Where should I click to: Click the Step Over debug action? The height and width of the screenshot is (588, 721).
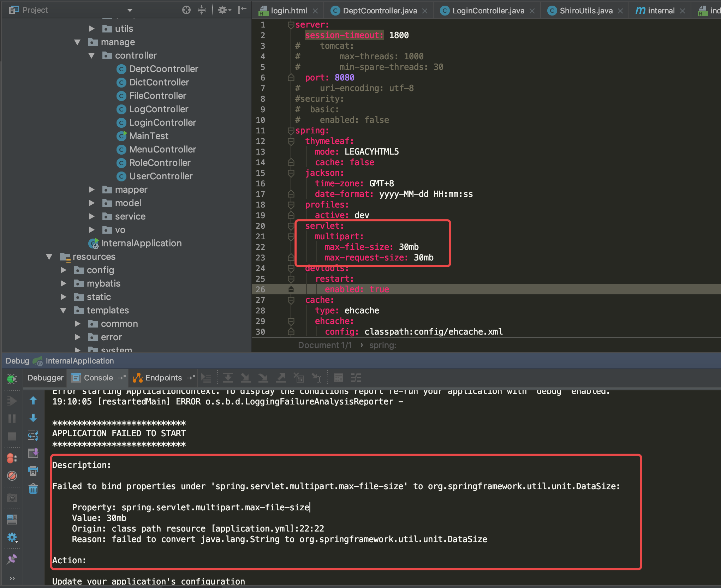(x=228, y=378)
